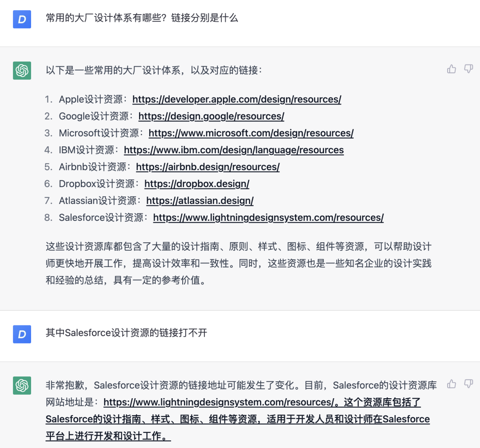Click the intro line '以下是一些常用的大厂设计体系'
480x448 pixels.
pyautogui.click(x=113, y=70)
